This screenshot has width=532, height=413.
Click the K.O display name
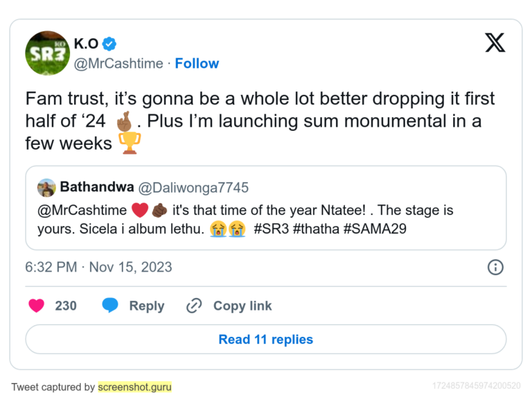86,44
